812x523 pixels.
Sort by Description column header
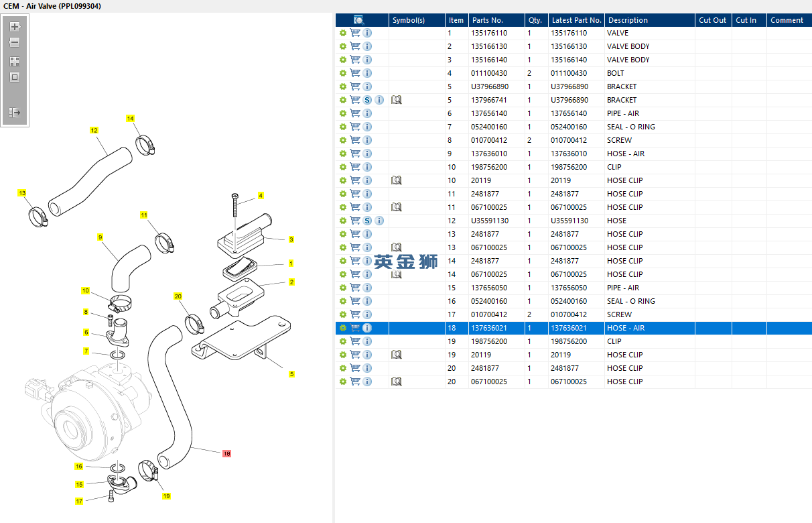click(x=649, y=20)
